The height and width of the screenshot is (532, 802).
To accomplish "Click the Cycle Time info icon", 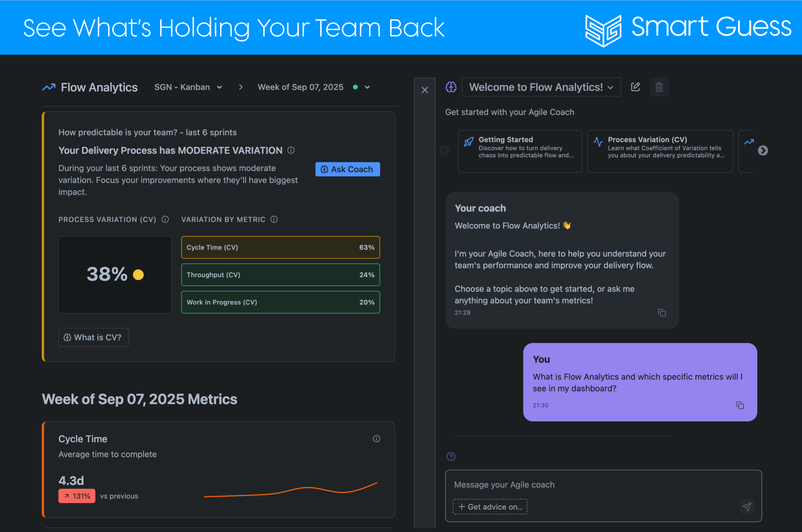I will pos(376,439).
